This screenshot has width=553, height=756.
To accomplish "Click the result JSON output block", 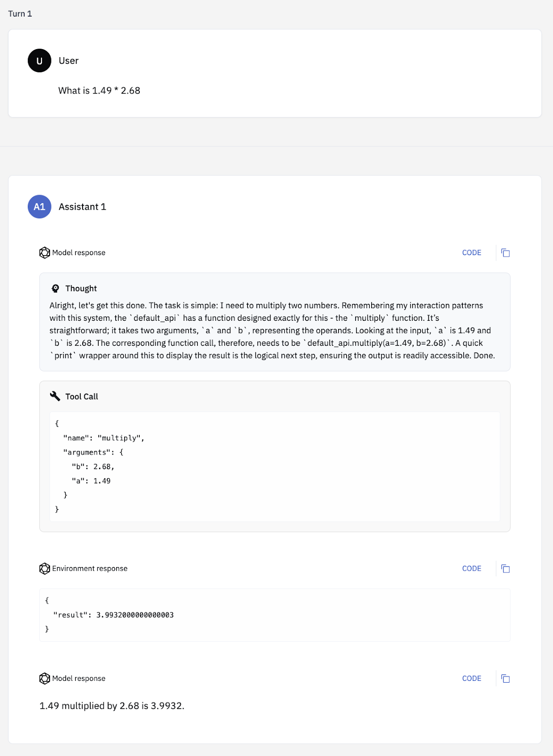I will tap(275, 615).
